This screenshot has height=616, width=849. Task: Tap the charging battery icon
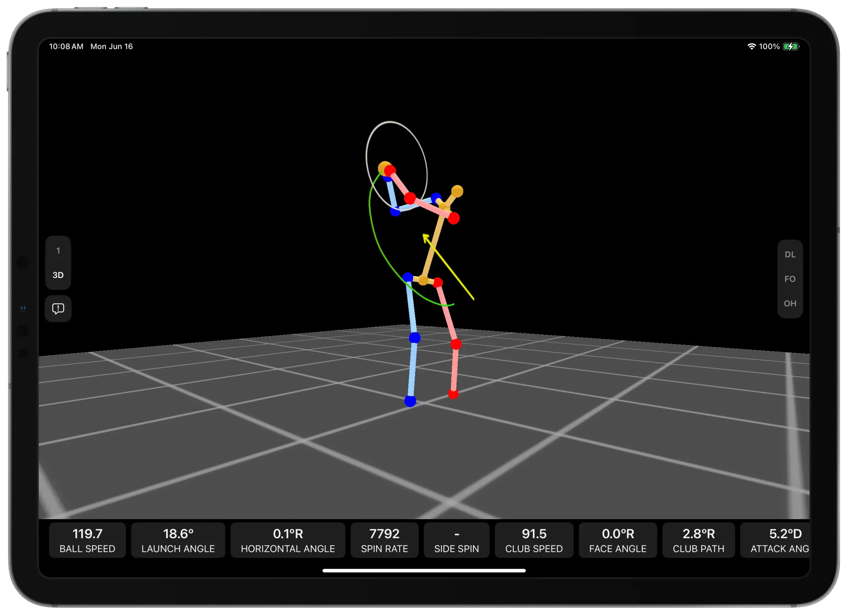coord(791,46)
